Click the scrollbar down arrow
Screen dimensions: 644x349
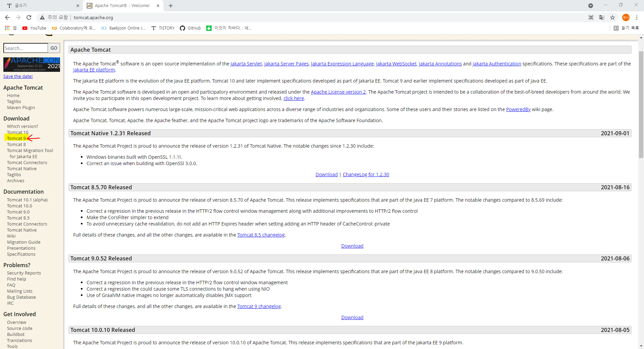pos(641,346)
